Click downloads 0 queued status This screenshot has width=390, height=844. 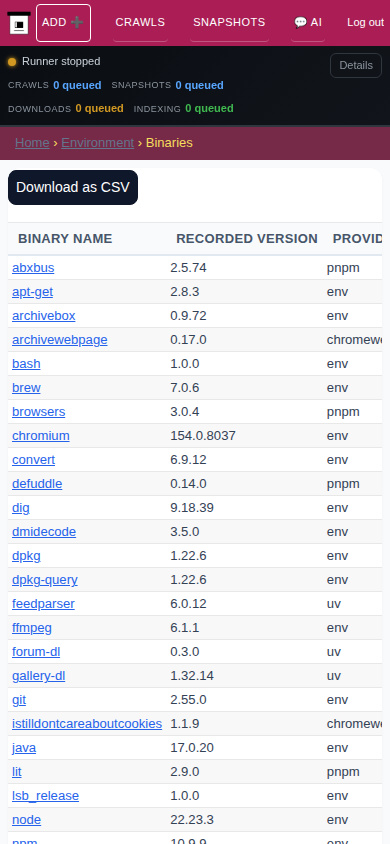coord(66,108)
